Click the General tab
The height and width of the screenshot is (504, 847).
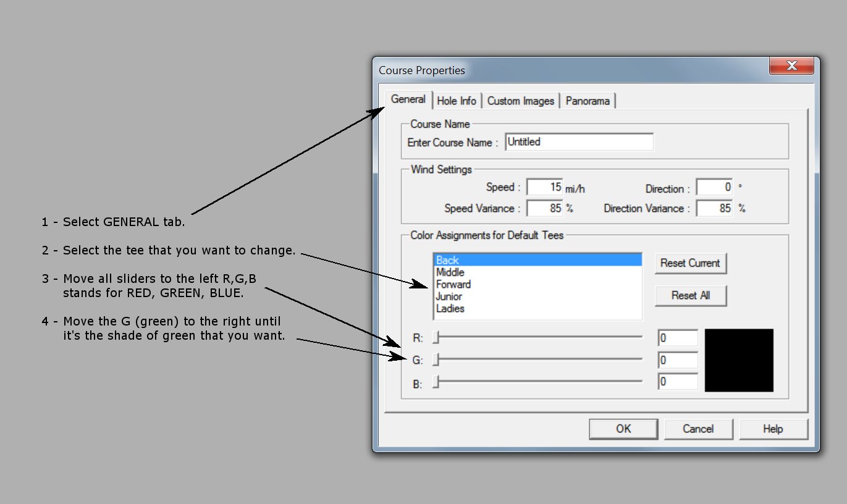tap(408, 99)
